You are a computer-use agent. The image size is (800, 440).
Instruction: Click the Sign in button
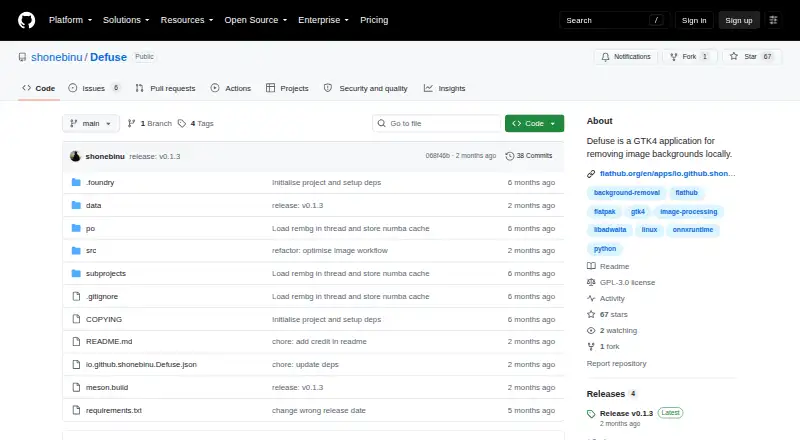[694, 20]
